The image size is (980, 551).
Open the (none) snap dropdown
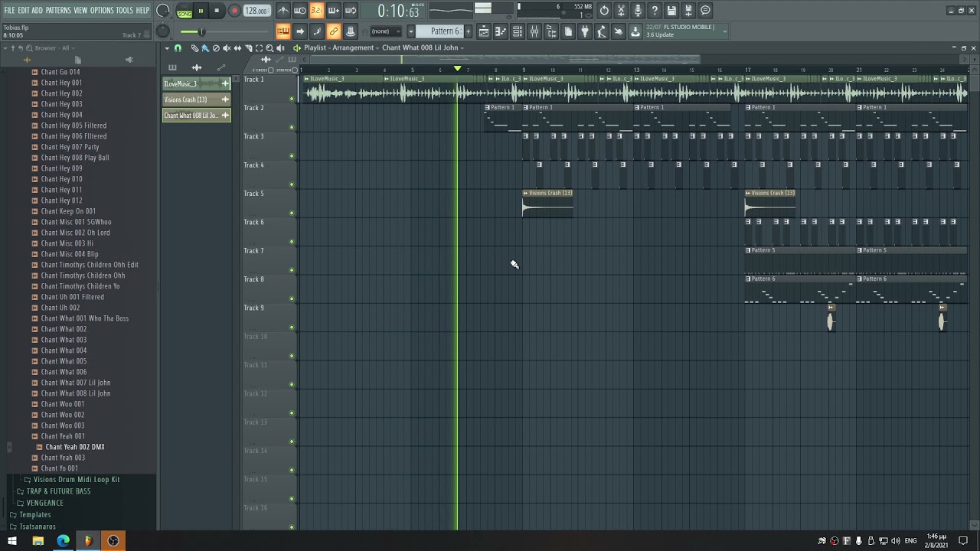385,31
